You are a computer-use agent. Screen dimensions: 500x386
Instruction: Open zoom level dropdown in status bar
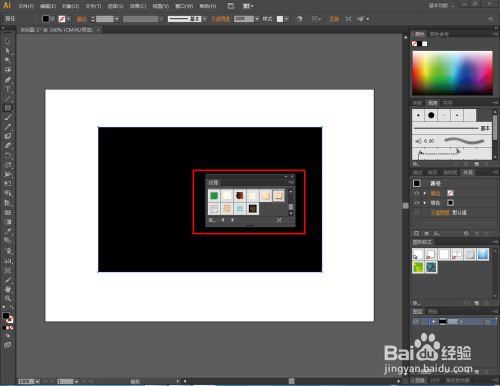pyautogui.click(x=37, y=381)
